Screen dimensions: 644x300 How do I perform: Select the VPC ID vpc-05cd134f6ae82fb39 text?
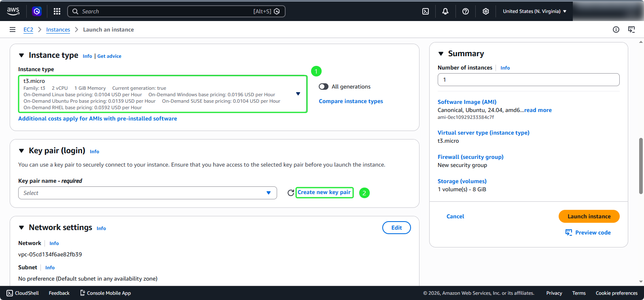point(50,254)
